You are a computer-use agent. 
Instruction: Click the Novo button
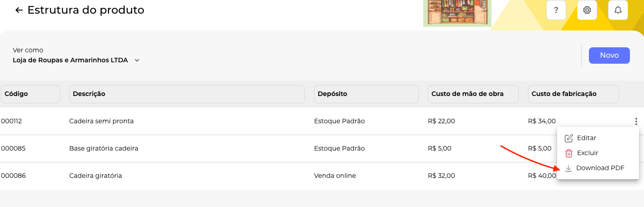point(609,56)
